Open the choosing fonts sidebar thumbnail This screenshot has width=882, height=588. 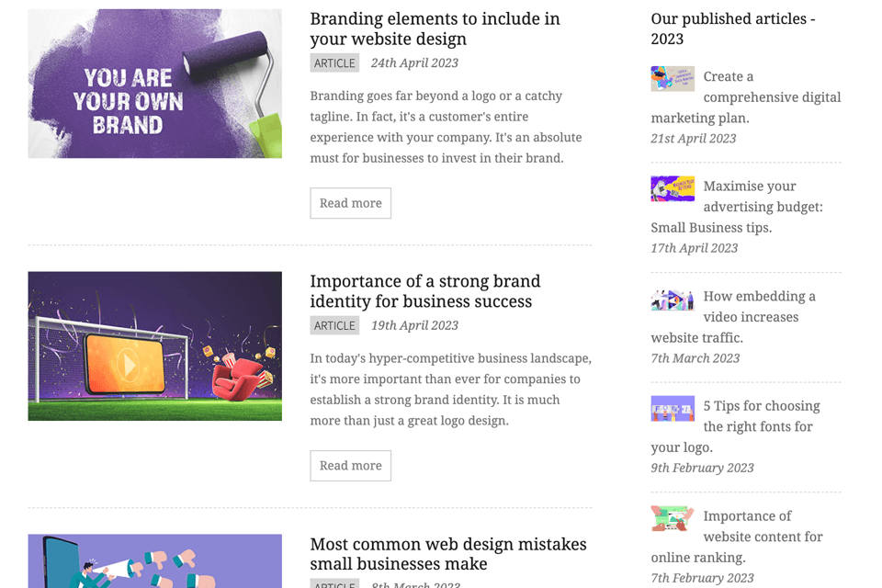point(673,409)
